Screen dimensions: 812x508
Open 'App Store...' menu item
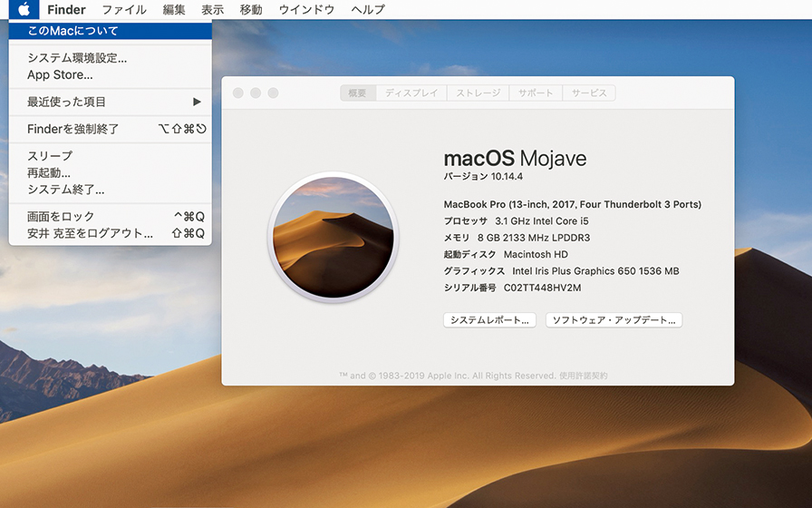point(60,75)
